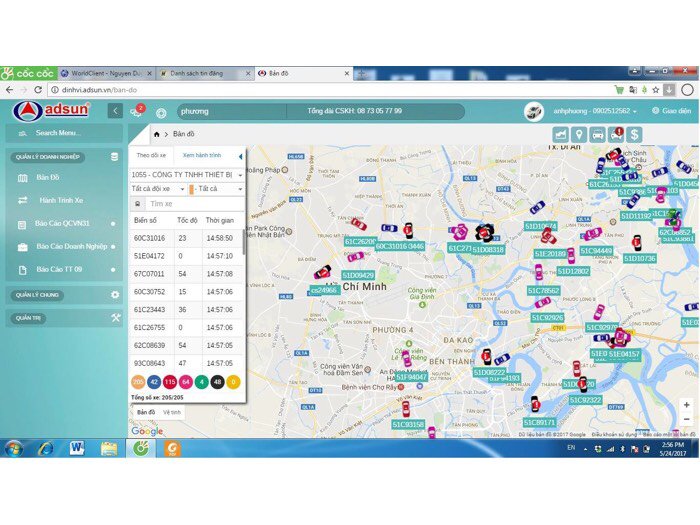The width and height of the screenshot is (700, 525).
Task: Filter by yellow 0 status circle
Action: (x=233, y=382)
